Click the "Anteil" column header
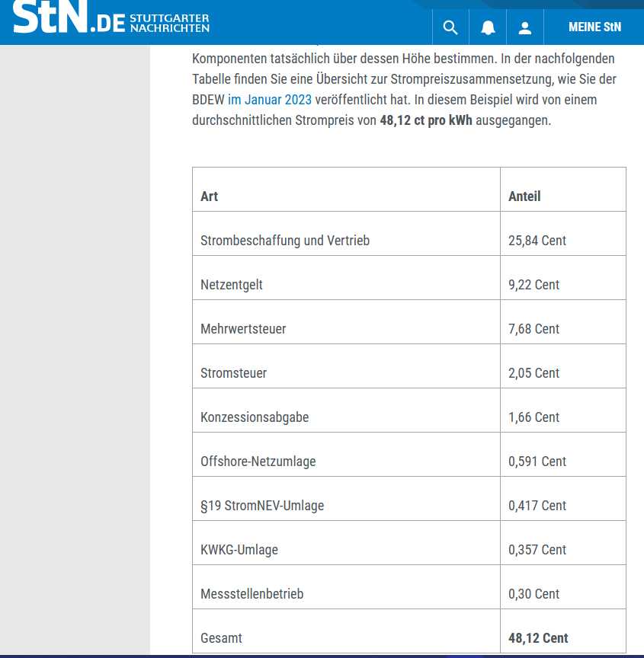 pyautogui.click(x=524, y=196)
